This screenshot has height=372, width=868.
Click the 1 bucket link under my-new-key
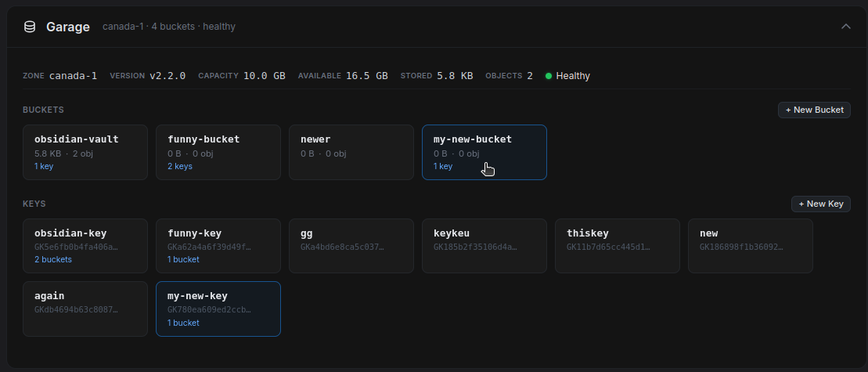pyautogui.click(x=183, y=323)
